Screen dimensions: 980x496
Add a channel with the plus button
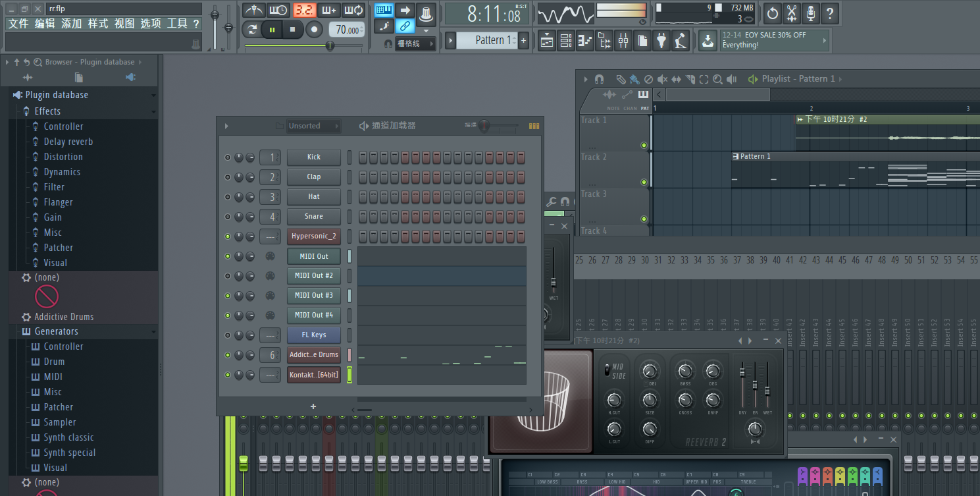pyautogui.click(x=313, y=406)
